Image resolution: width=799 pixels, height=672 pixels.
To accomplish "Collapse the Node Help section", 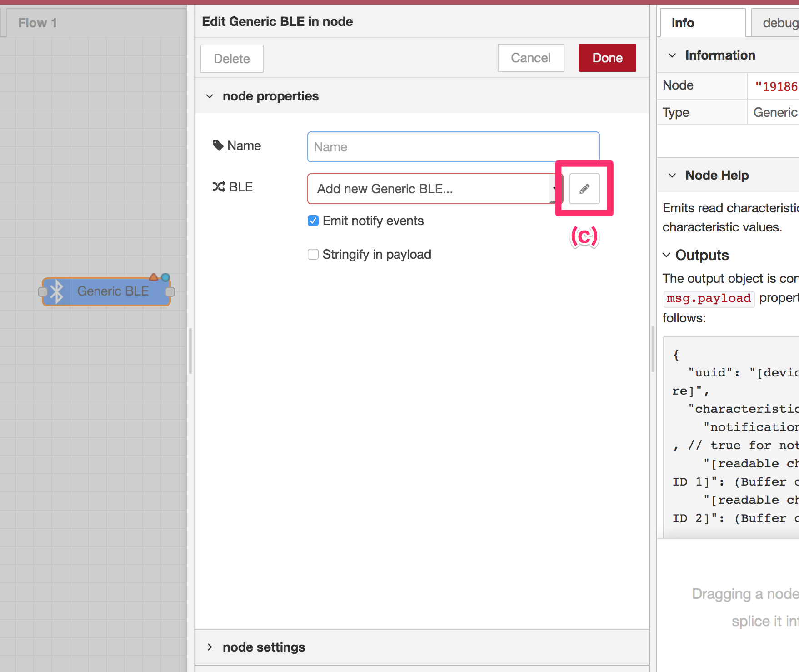I will 672,176.
